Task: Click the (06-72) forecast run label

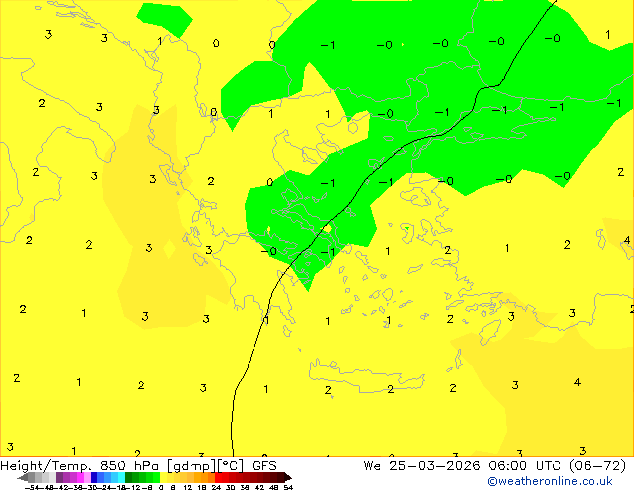Action: coord(598,466)
